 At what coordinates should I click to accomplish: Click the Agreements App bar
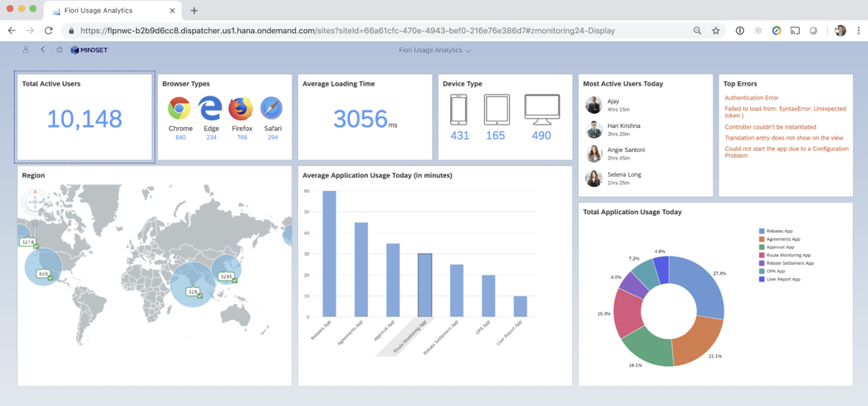tap(361, 269)
